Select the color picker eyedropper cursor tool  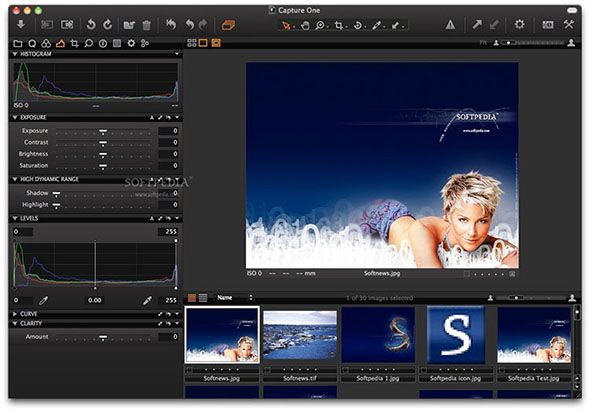376,25
